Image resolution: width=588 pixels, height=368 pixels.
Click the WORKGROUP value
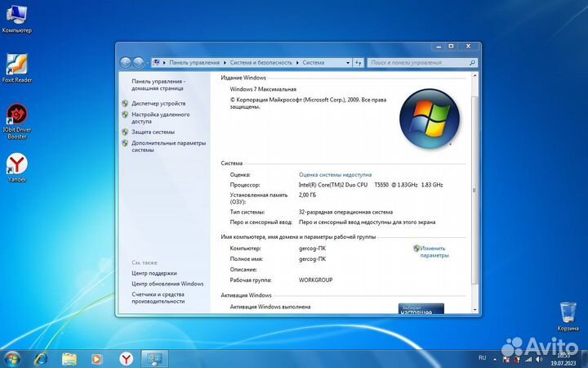coord(316,280)
